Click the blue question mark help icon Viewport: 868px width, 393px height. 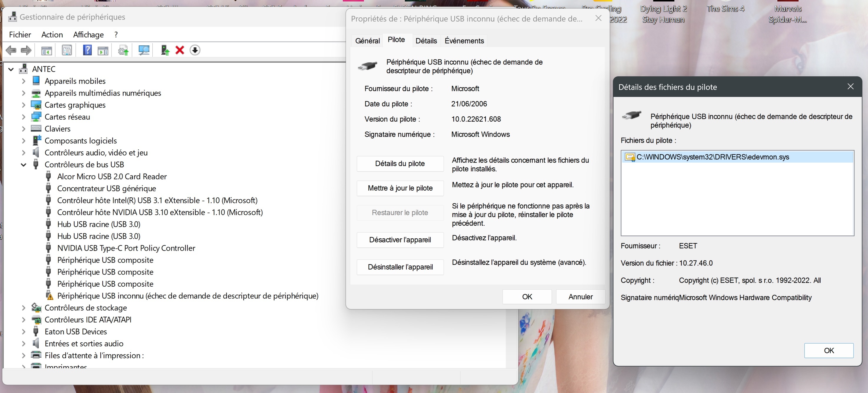pyautogui.click(x=87, y=50)
